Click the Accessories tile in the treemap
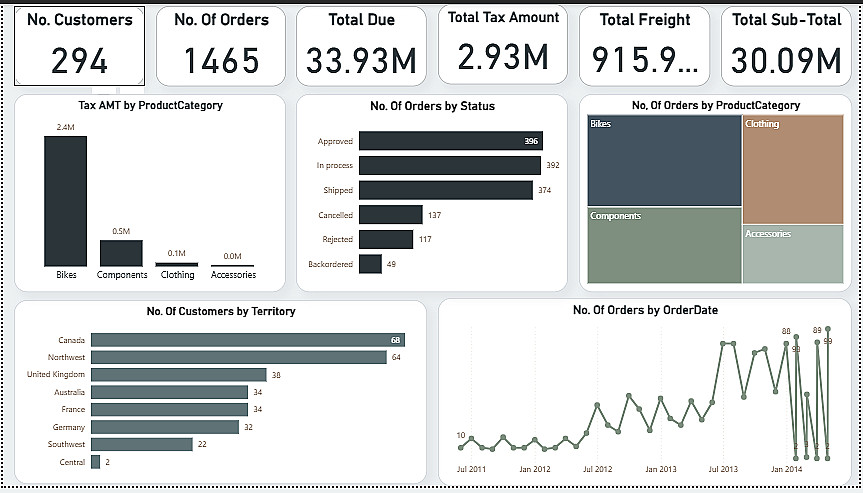863x493 pixels. pos(793,254)
